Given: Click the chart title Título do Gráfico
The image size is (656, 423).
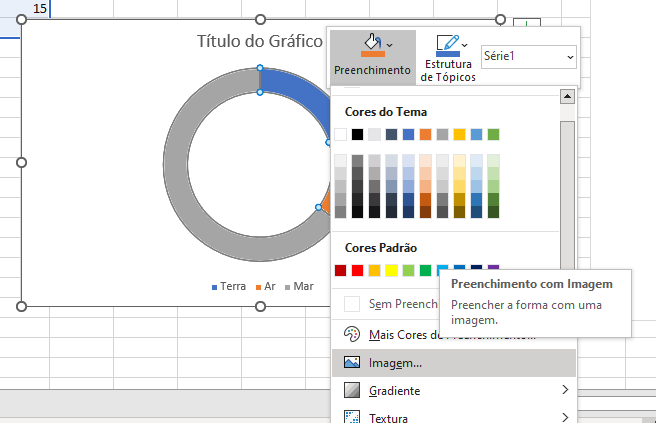Looking at the screenshot, I should coord(259,42).
